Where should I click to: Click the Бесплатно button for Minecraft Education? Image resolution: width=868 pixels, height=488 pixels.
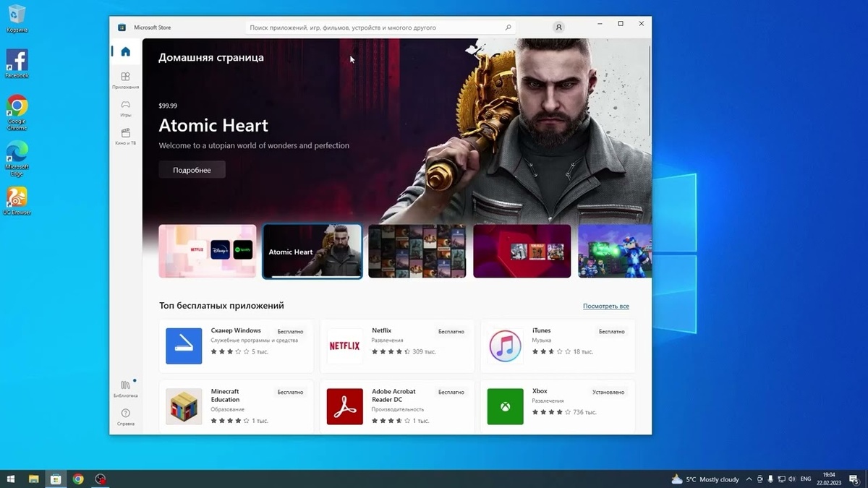click(291, 393)
